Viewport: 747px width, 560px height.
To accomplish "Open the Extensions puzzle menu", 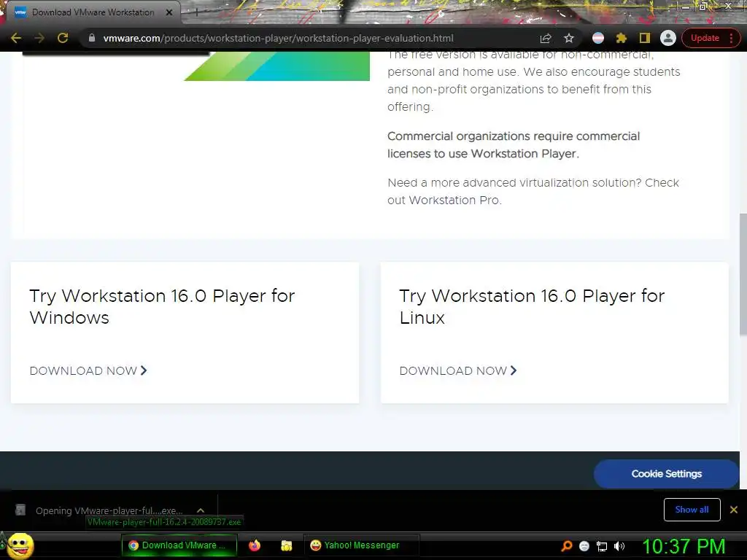I will [x=622, y=38].
